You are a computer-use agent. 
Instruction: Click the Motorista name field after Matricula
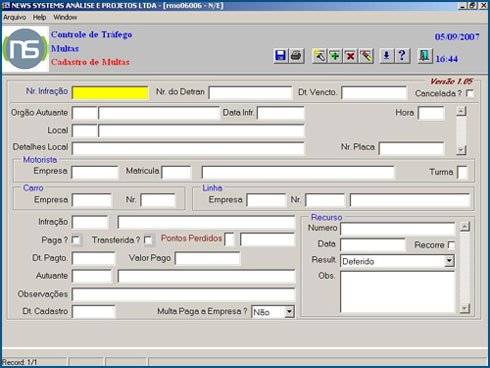pyautogui.click(x=298, y=172)
